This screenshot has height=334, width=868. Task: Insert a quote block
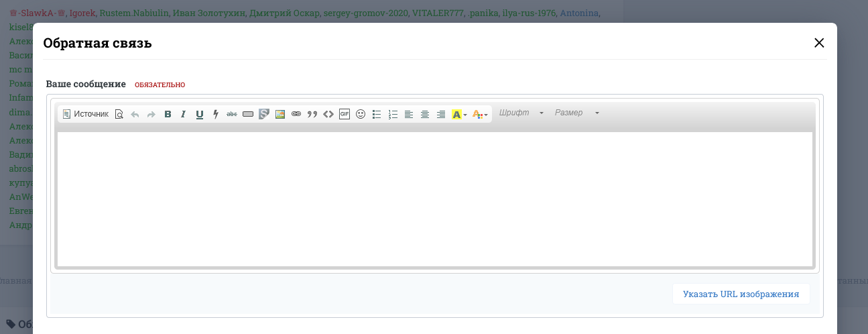click(x=312, y=114)
